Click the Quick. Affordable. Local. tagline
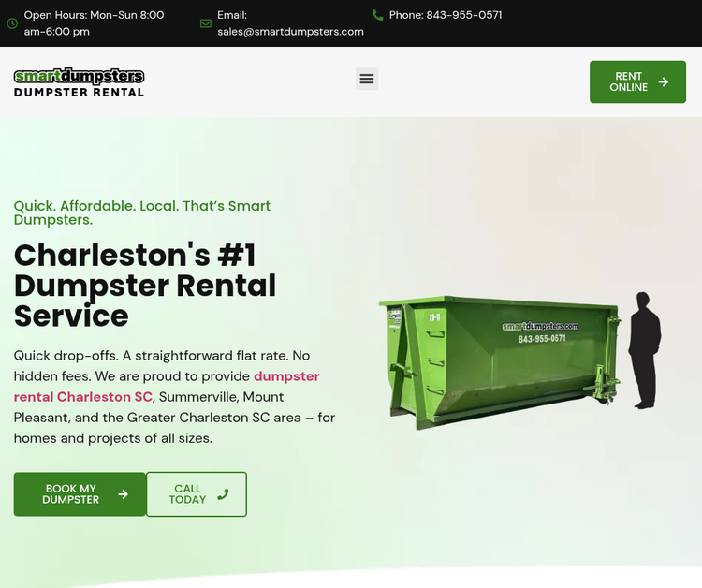This screenshot has width=702, height=588. pos(142,213)
